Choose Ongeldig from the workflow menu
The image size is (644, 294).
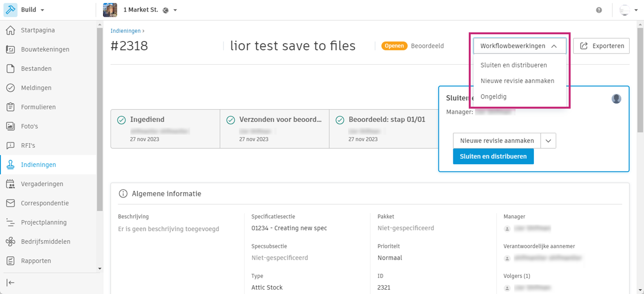click(x=493, y=97)
